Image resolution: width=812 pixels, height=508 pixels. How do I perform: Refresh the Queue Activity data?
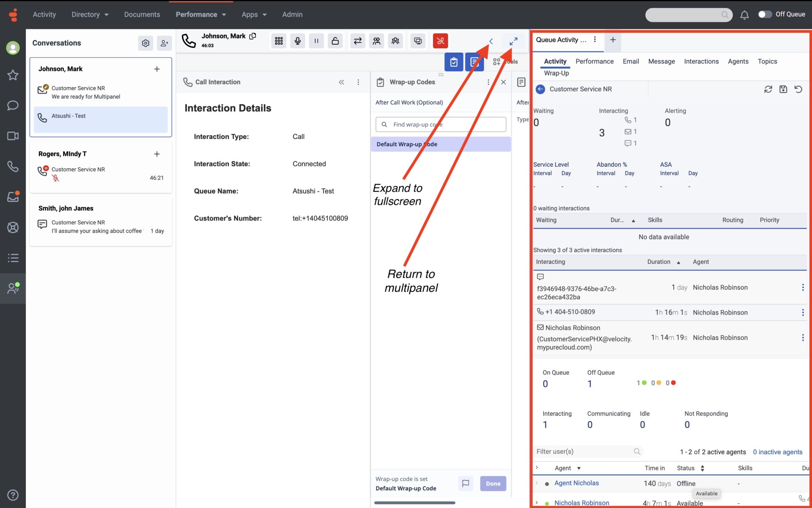tap(768, 89)
